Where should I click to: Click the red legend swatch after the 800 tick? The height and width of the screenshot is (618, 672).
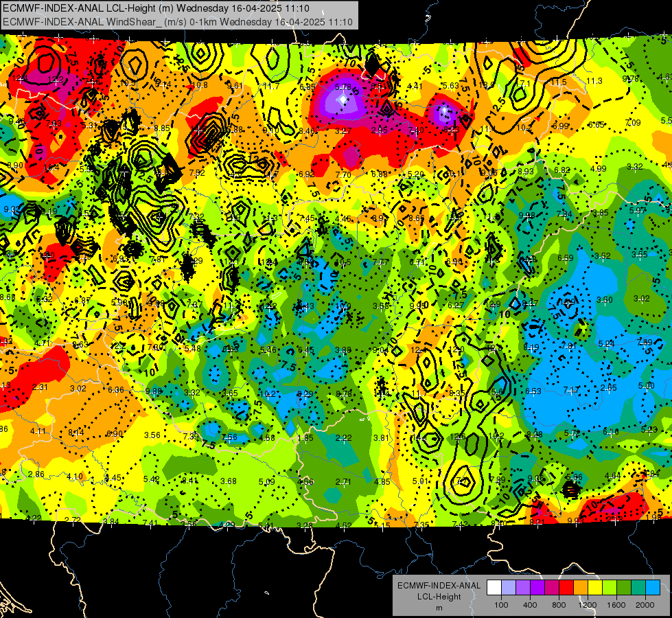(566, 588)
